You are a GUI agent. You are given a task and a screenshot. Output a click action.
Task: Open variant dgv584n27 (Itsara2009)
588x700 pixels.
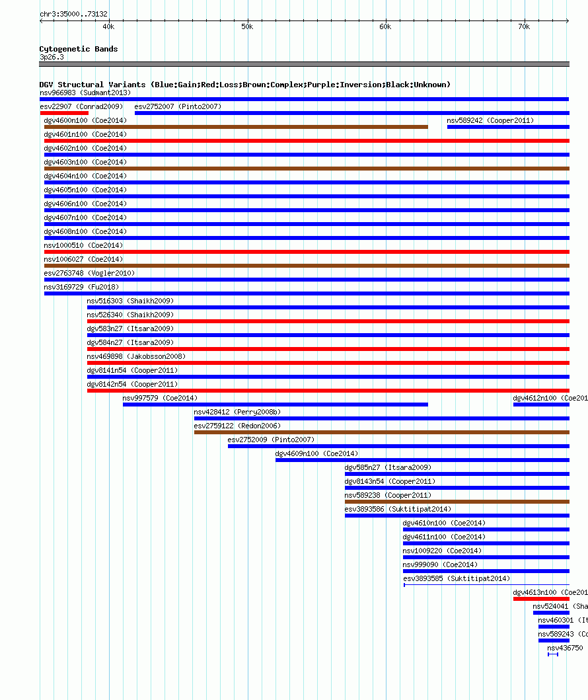coord(130,342)
